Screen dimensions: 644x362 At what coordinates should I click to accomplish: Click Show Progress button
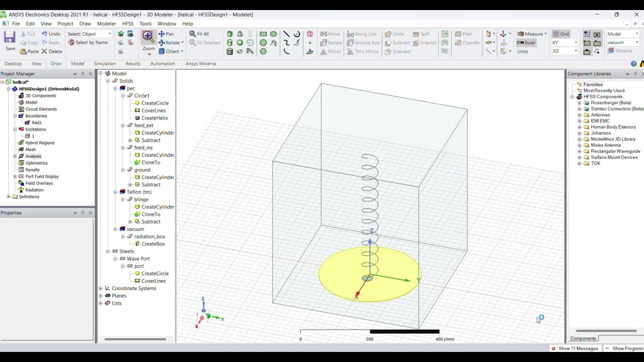tap(624, 348)
